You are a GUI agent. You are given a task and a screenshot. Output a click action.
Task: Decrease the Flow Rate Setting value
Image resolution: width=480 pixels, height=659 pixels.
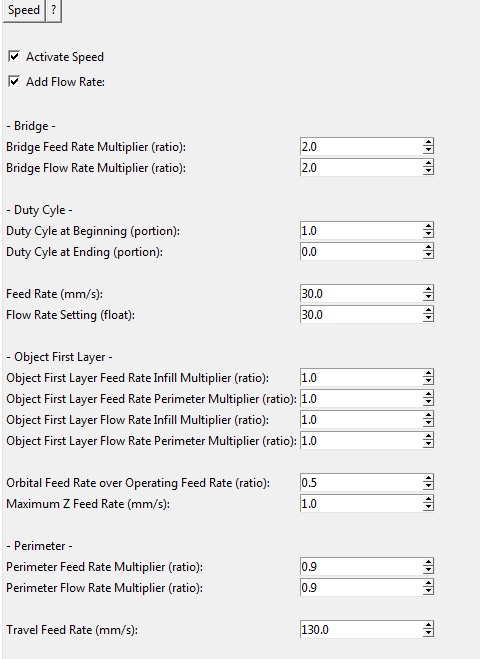click(428, 319)
